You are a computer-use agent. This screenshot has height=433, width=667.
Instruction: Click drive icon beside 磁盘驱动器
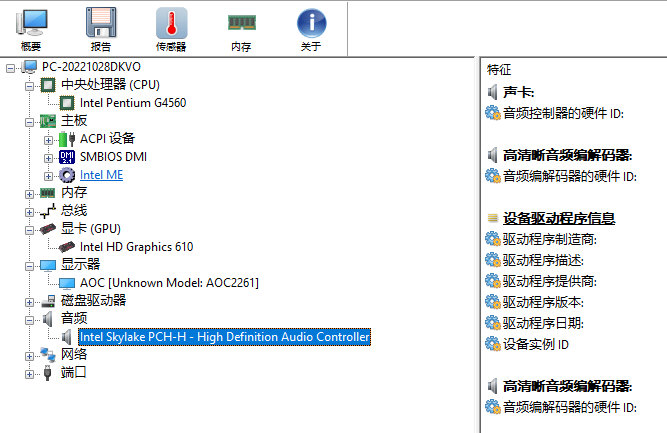pyautogui.click(x=48, y=301)
